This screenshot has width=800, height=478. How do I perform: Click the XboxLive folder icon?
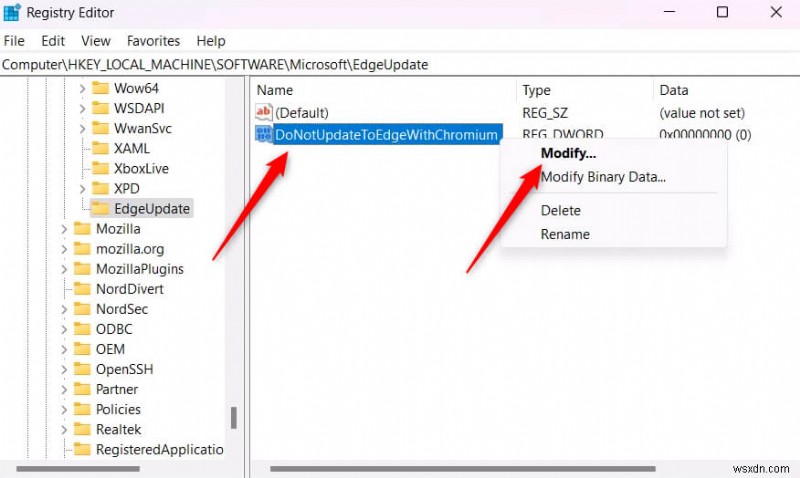[x=101, y=168]
